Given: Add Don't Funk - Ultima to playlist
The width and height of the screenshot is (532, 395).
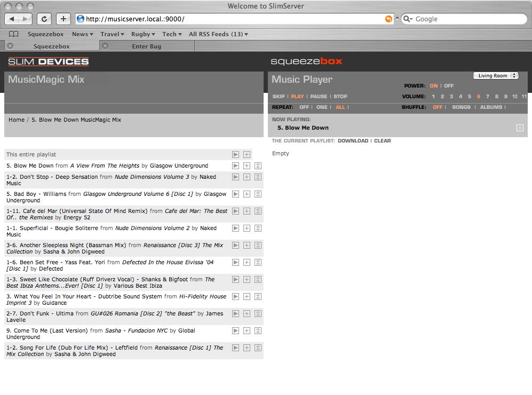Looking at the screenshot, I should [x=247, y=313].
